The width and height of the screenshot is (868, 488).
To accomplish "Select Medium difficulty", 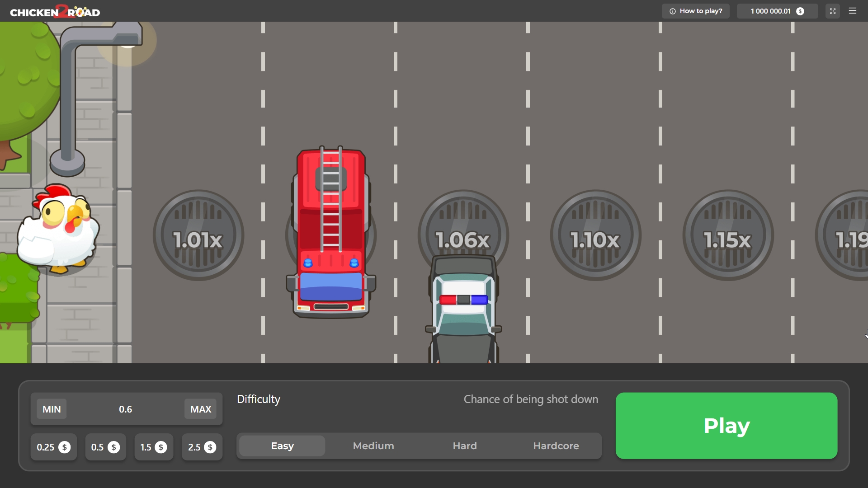I will [373, 446].
